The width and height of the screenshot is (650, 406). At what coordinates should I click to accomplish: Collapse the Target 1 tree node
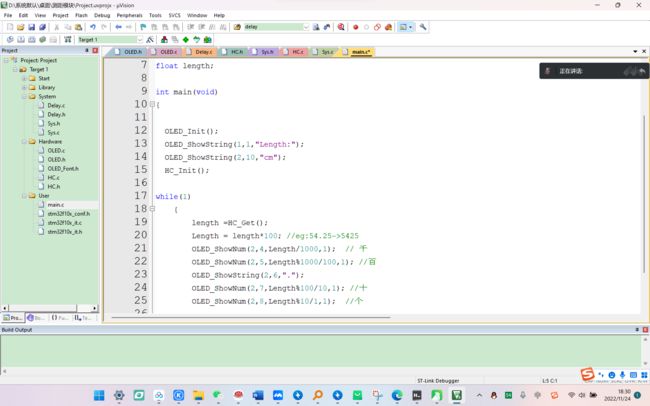[15, 70]
